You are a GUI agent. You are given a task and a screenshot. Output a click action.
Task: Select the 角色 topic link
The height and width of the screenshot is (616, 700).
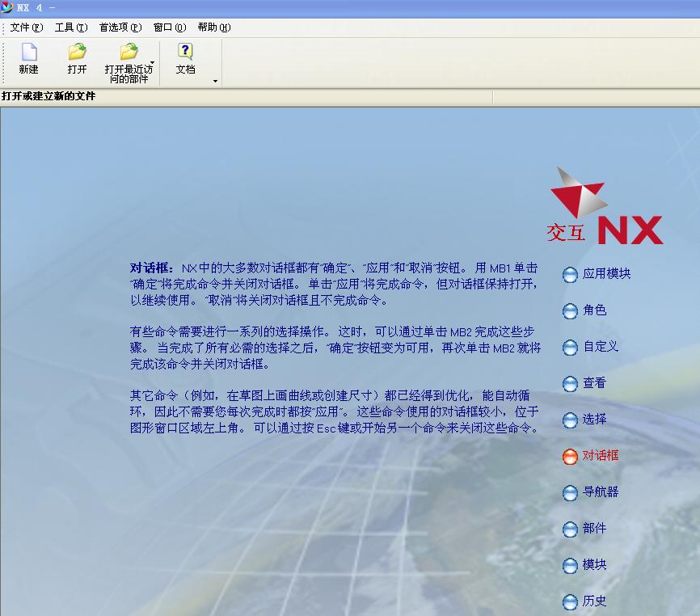pyautogui.click(x=595, y=310)
